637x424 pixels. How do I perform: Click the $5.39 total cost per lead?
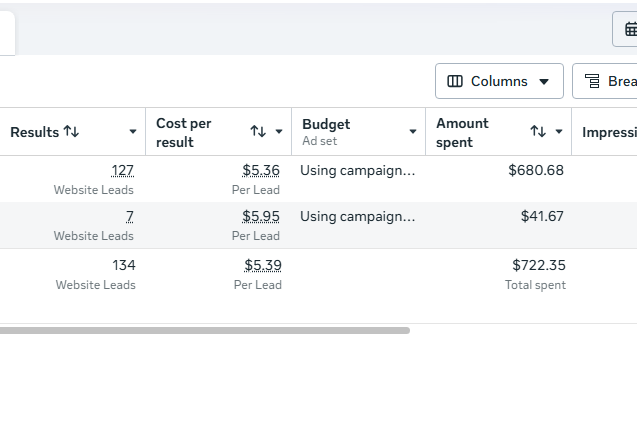[263, 265]
